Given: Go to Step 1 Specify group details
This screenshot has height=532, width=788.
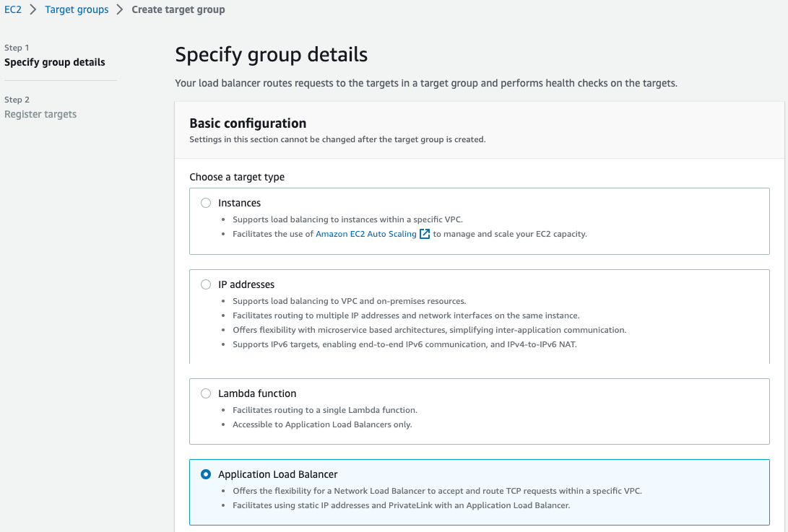Looking at the screenshot, I should pyautogui.click(x=55, y=62).
